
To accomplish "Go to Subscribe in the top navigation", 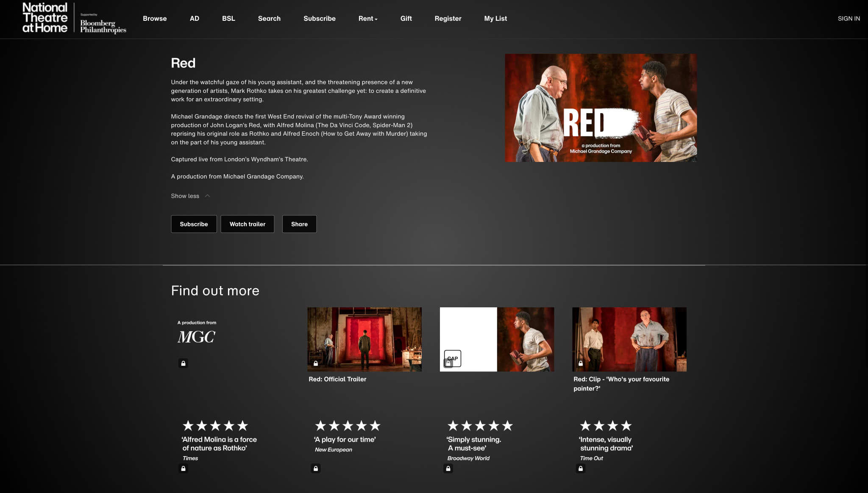I will (320, 19).
